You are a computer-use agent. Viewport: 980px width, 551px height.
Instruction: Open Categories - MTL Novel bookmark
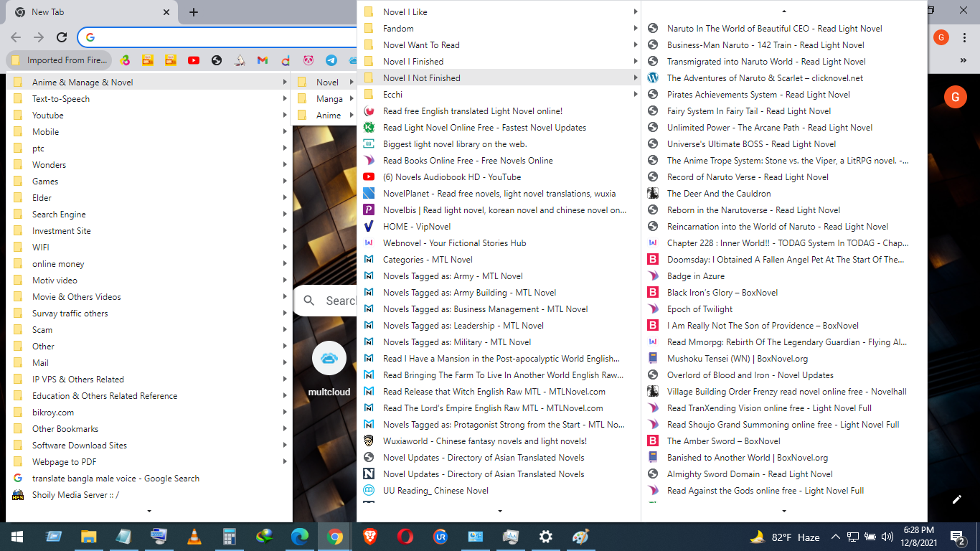499,260
